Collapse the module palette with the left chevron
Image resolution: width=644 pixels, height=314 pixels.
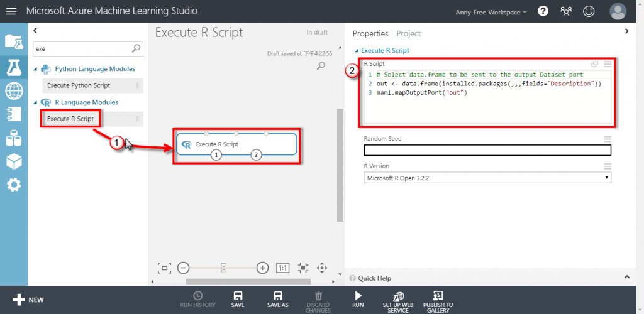(x=35, y=30)
